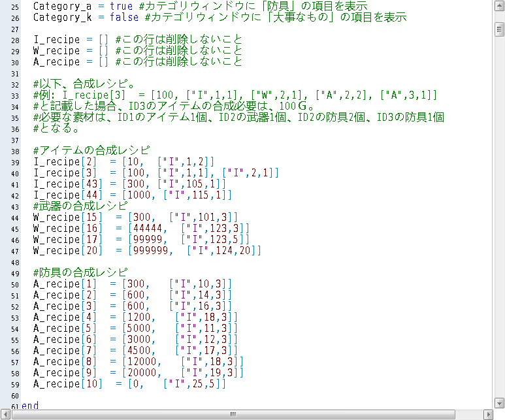Image resolution: width=505 pixels, height=420 pixels.
Task: Click the value 4500 in A_recipe[7]
Action: click(x=138, y=350)
